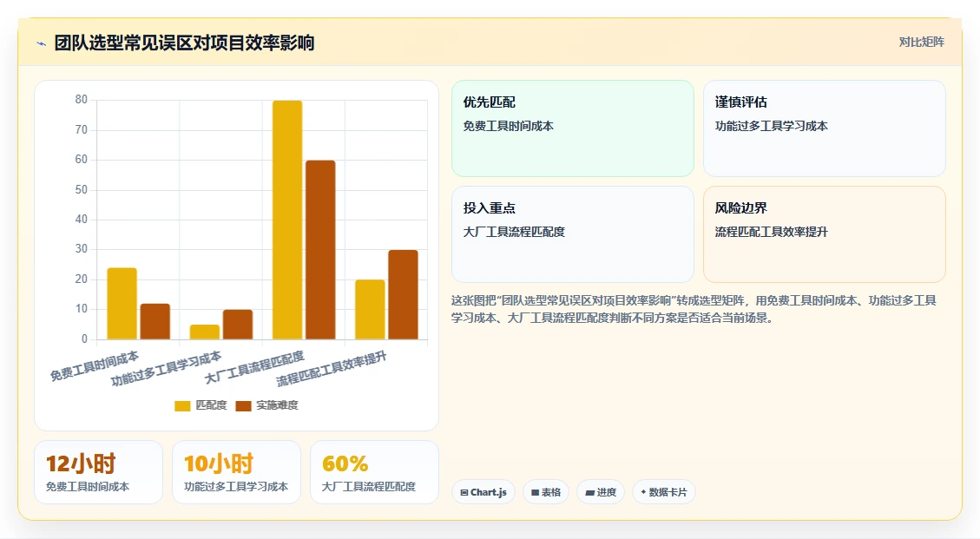Open the 10小时 stat card
Screen dimensions: 980x539
[236, 472]
